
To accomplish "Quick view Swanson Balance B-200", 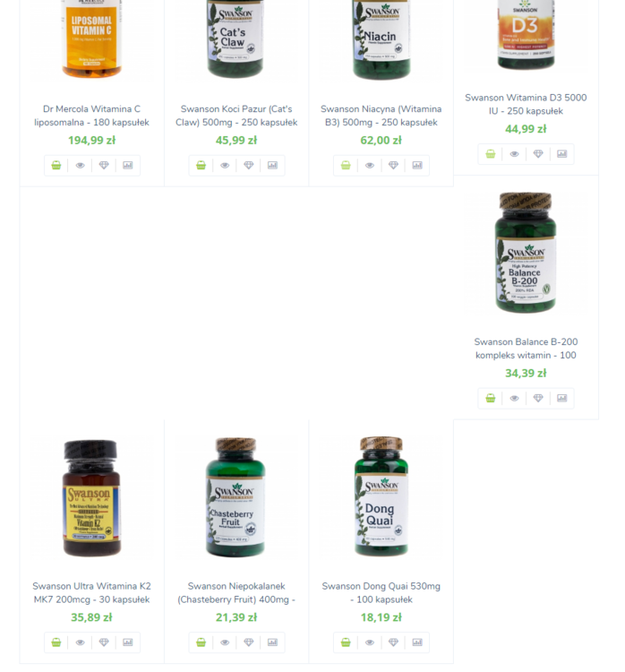I will coord(515,398).
